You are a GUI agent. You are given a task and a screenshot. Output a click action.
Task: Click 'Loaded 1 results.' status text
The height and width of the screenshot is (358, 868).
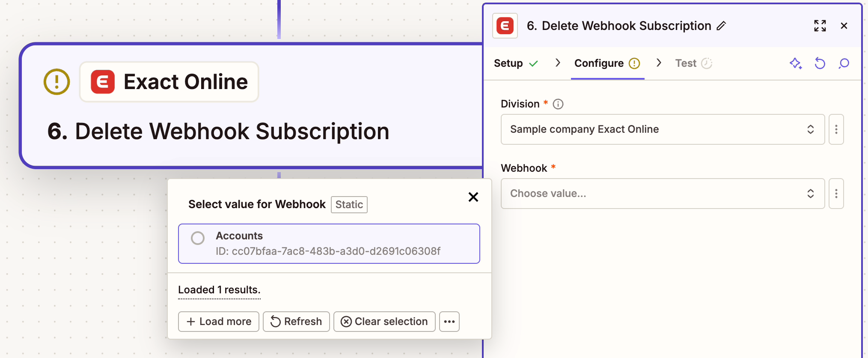219,290
